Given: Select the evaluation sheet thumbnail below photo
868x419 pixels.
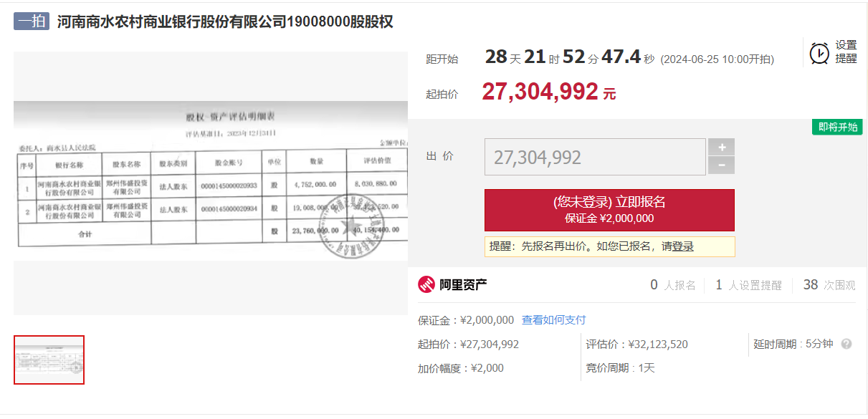Looking at the screenshot, I should coord(49,360).
